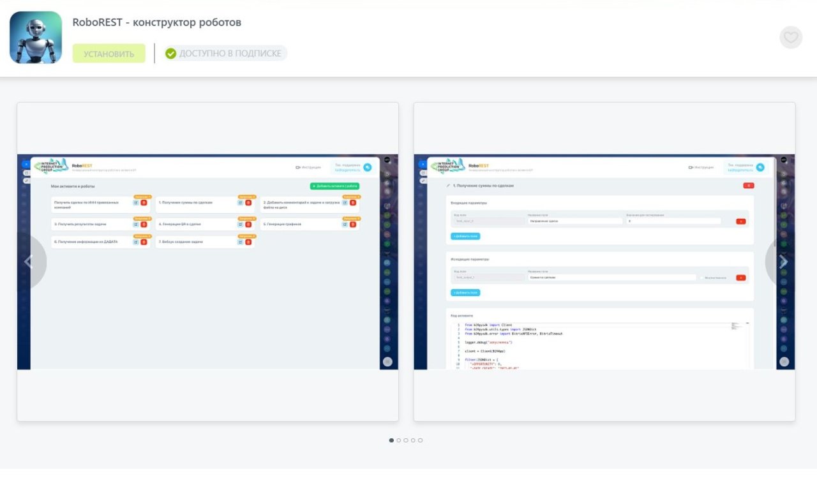Image resolution: width=817 pixels, height=504 pixels.
Task: Select the second carousel pagination dot
Action: coord(399,440)
